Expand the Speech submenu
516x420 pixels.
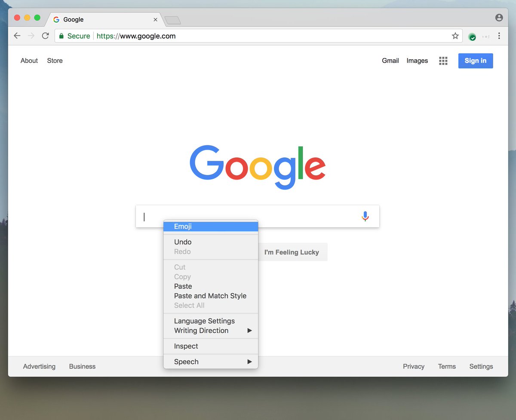(211, 362)
